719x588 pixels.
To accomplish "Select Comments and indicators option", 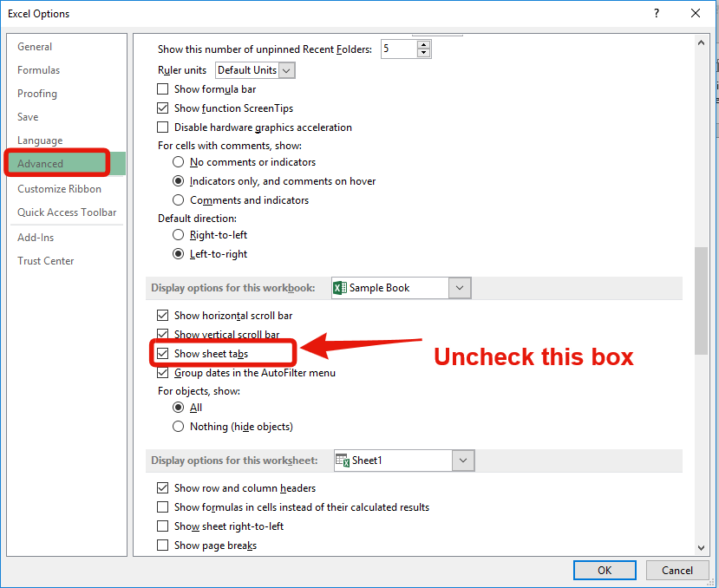I will click(178, 200).
